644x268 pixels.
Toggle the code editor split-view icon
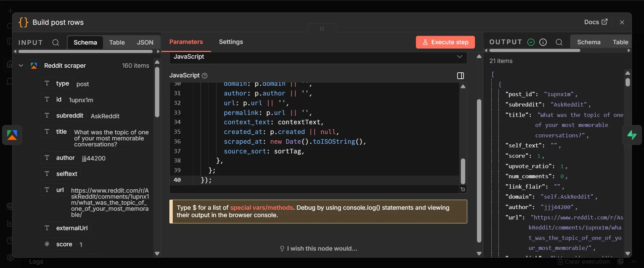click(x=461, y=76)
